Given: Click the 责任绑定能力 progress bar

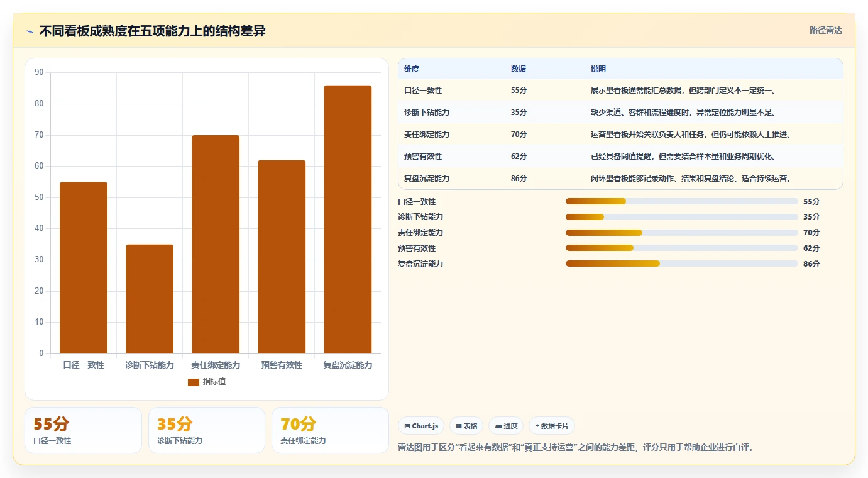Looking at the screenshot, I should tap(681, 233).
